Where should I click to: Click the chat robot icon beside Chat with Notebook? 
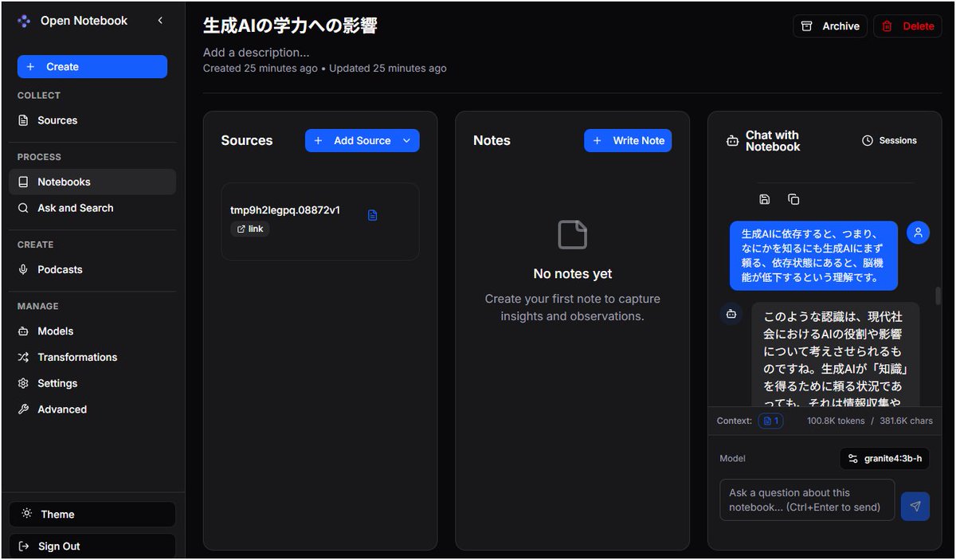[732, 141]
